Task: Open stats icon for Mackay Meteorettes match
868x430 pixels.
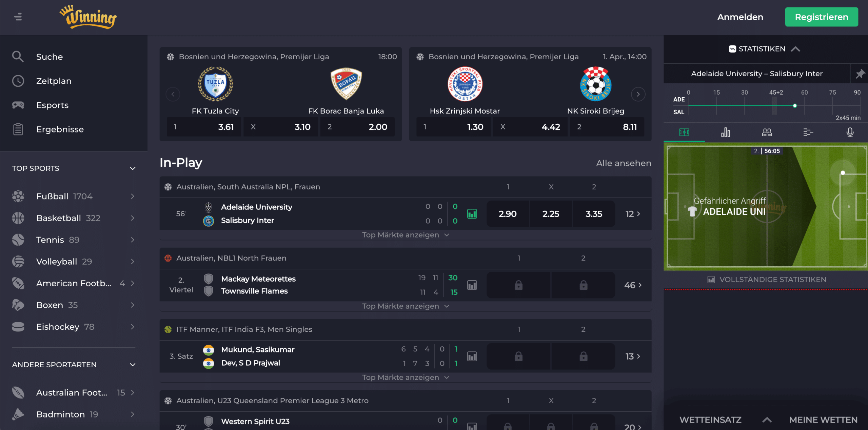Action: coord(472,285)
